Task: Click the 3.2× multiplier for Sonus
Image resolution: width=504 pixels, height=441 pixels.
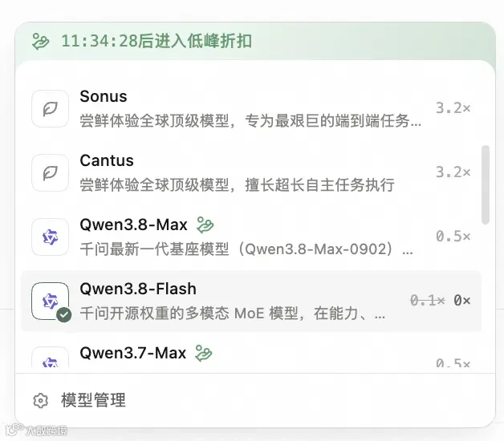Action: [x=453, y=108]
